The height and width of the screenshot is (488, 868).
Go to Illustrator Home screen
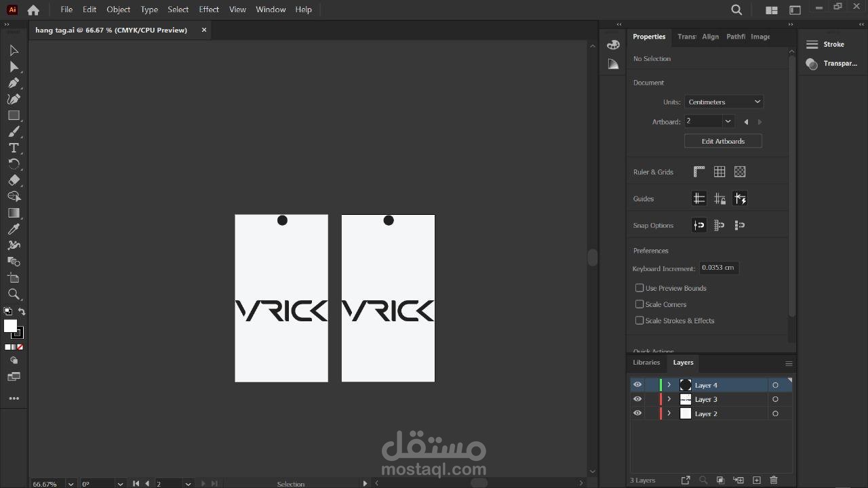[33, 9]
